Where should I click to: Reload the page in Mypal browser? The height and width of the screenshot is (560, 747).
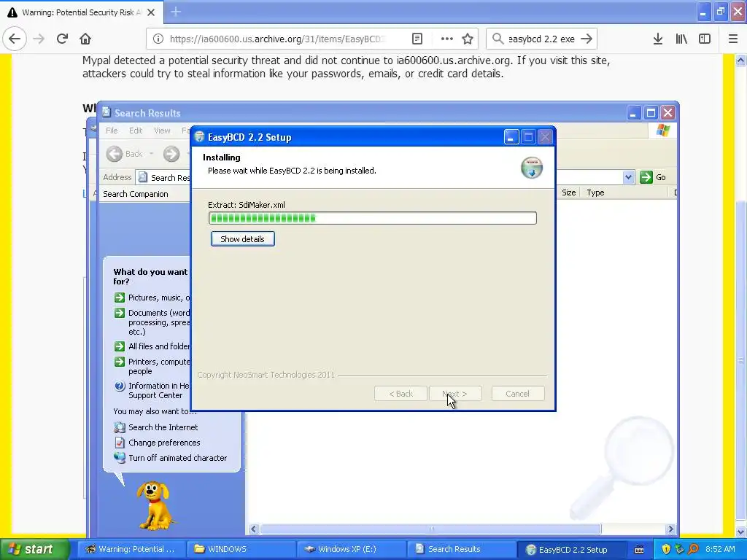pyautogui.click(x=62, y=39)
